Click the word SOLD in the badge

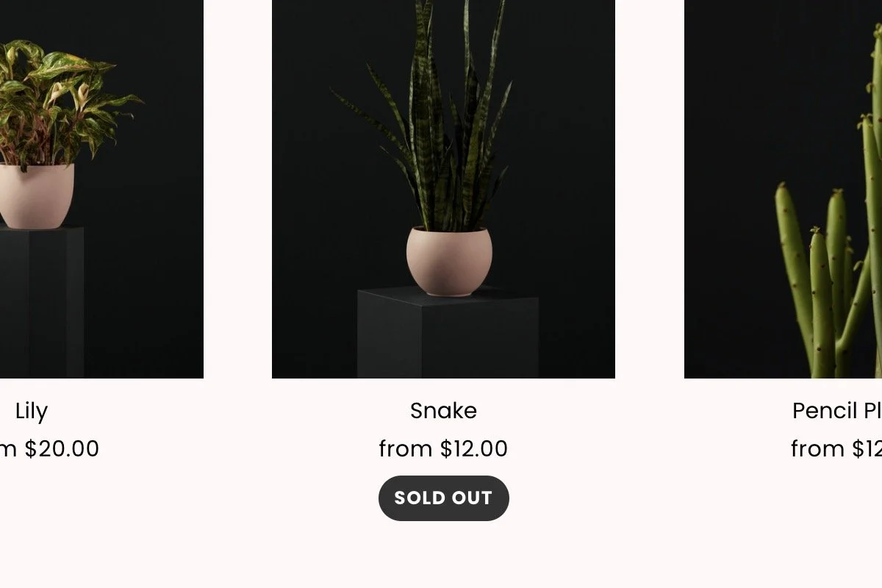417,498
